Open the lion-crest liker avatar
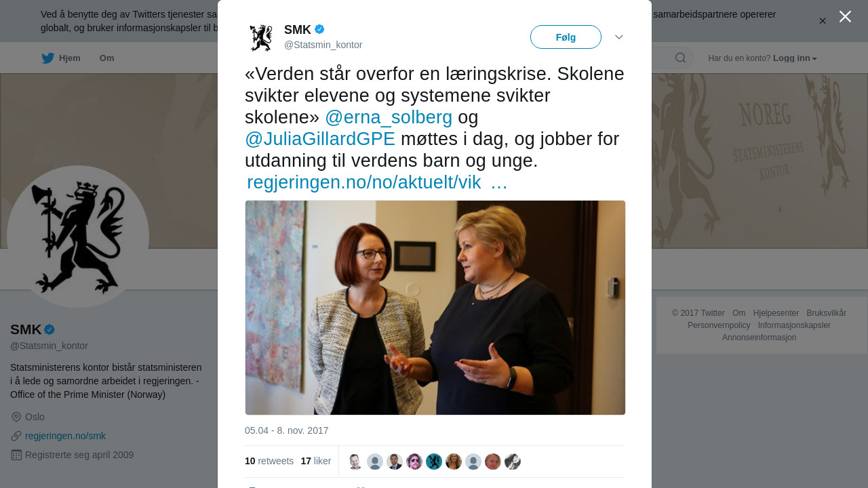This screenshot has height=488, width=868. click(x=434, y=462)
